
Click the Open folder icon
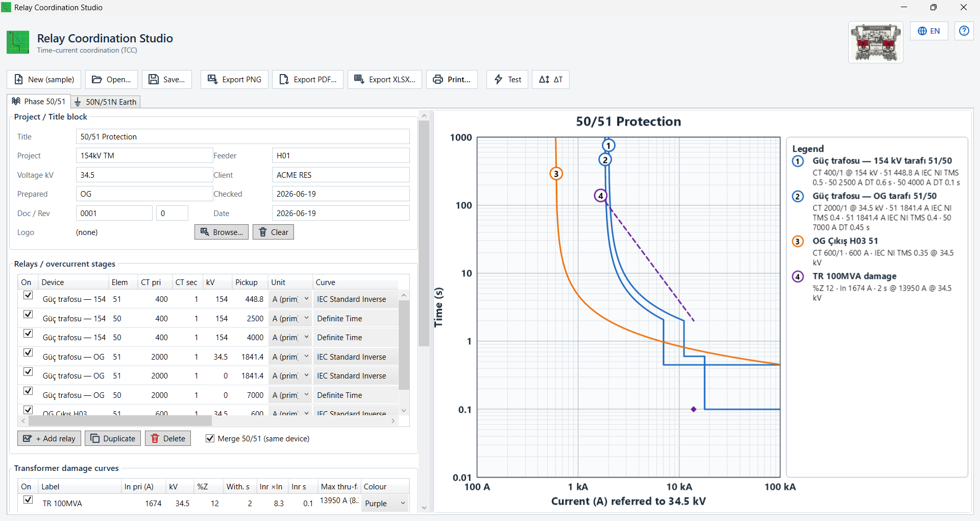[96, 80]
